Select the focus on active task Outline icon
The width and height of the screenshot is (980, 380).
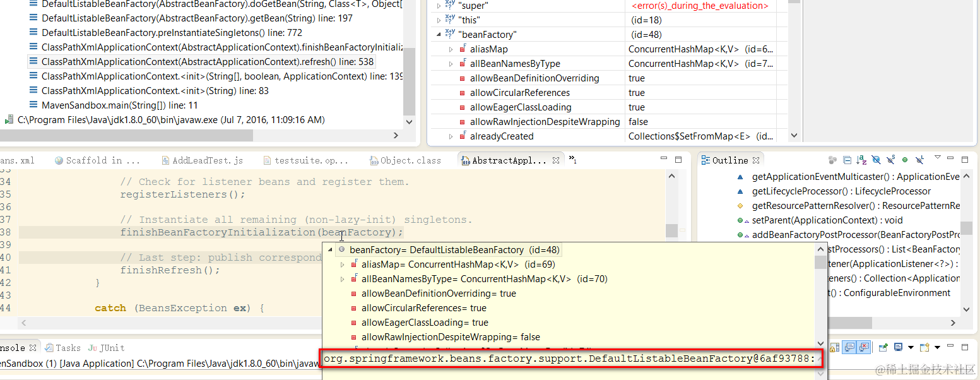click(x=832, y=160)
